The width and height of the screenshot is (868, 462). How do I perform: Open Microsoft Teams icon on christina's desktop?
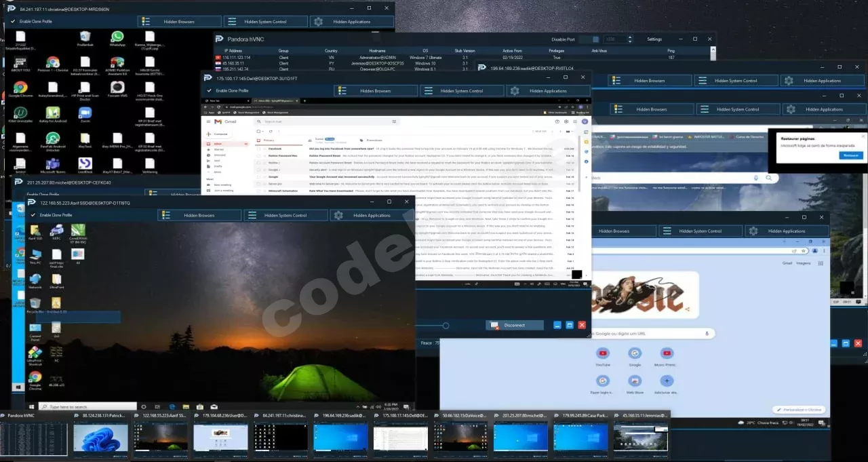coord(52,166)
